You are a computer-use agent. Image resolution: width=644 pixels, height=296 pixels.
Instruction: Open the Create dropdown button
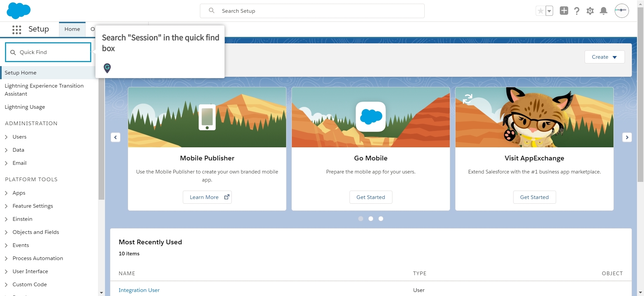[604, 57]
